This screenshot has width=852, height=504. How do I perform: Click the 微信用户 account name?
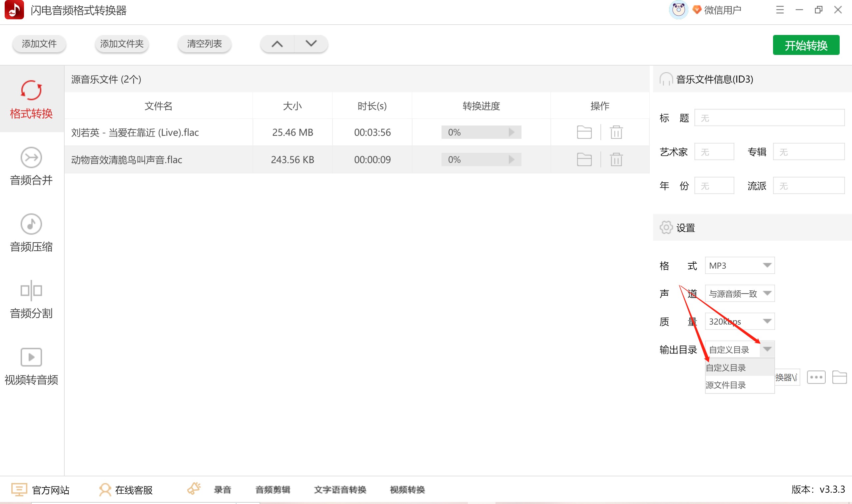(x=722, y=10)
